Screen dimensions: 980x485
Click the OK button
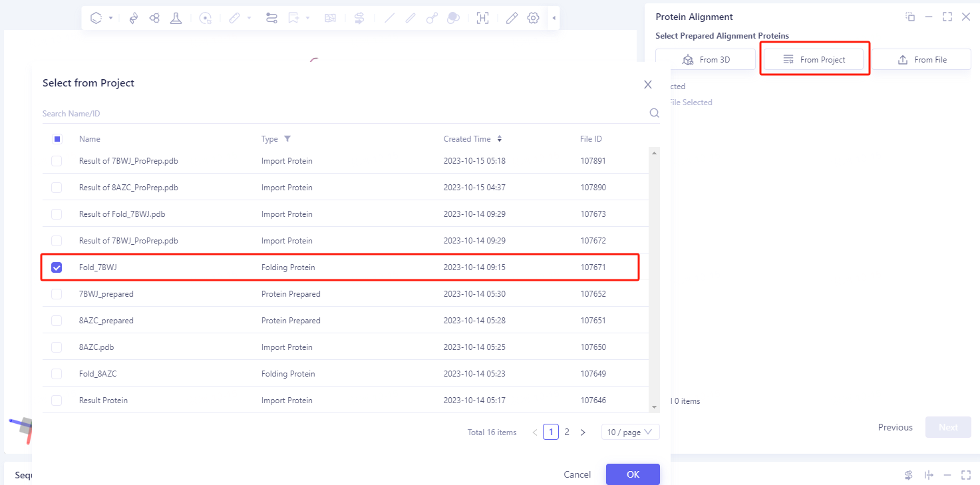click(x=633, y=474)
